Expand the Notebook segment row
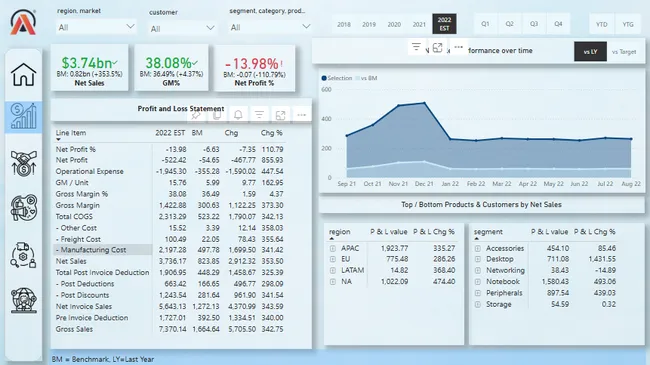 [x=478, y=282]
